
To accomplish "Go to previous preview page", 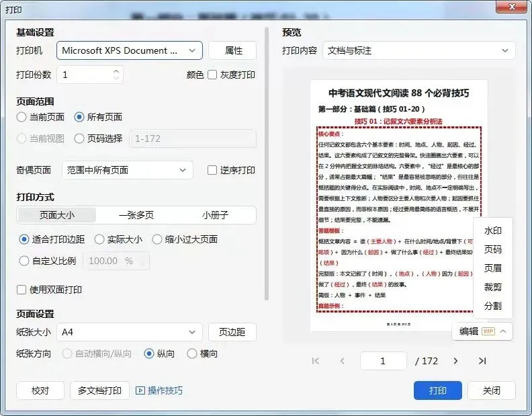I will tap(343, 361).
